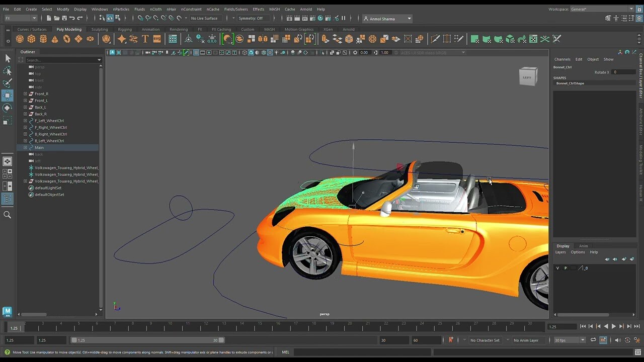Switch to the Sculpting shelf tab
644x362 pixels.
(x=100, y=29)
